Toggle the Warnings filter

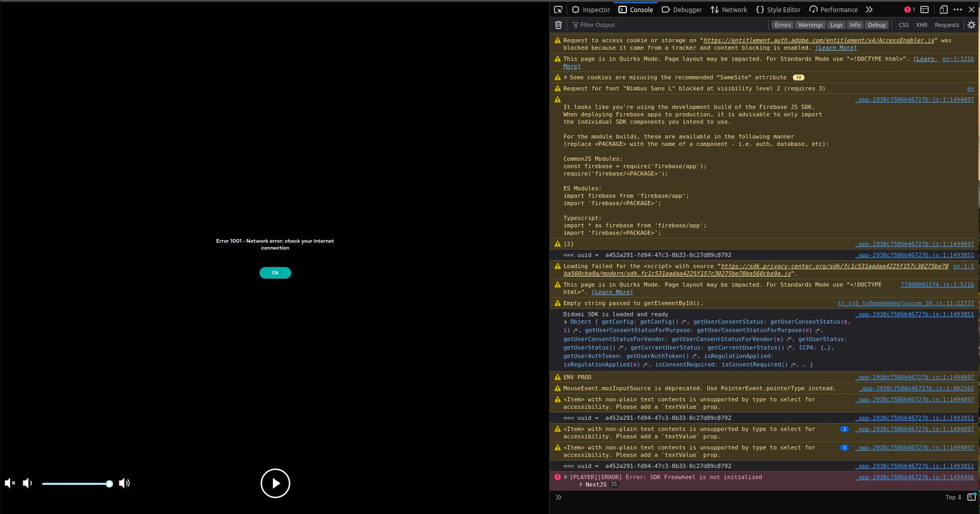click(x=810, y=24)
